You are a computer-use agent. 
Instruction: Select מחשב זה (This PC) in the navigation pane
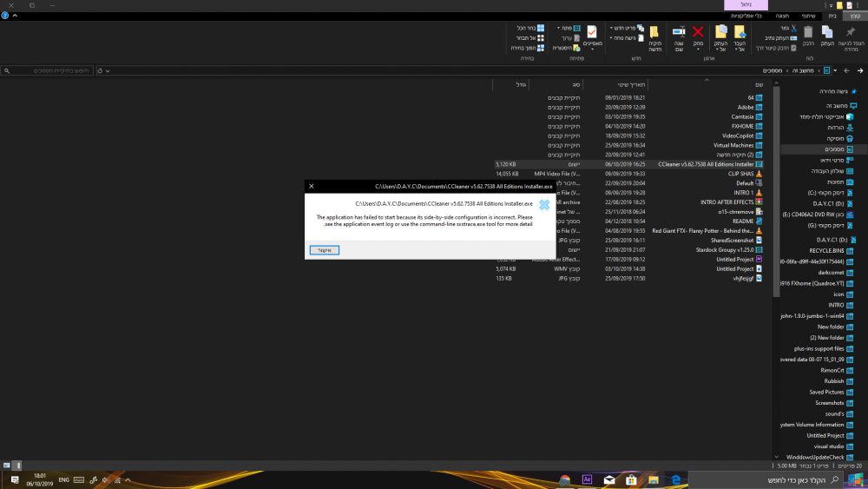(841, 106)
